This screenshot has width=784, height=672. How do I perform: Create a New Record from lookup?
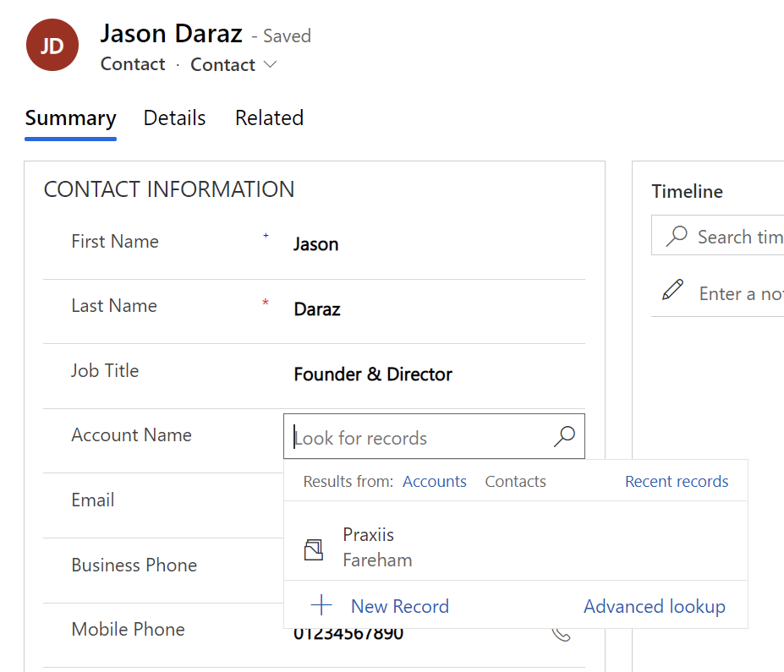click(400, 606)
